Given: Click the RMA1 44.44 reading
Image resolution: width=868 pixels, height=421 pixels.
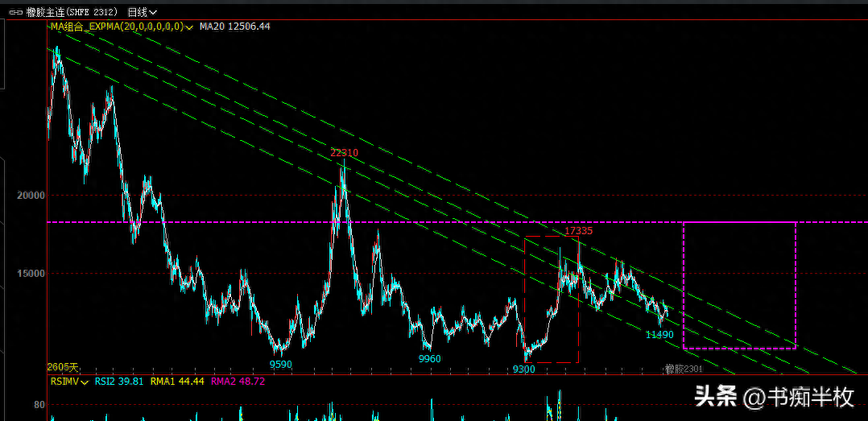Looking at the screenshot, I should click(x=176, y=382).
